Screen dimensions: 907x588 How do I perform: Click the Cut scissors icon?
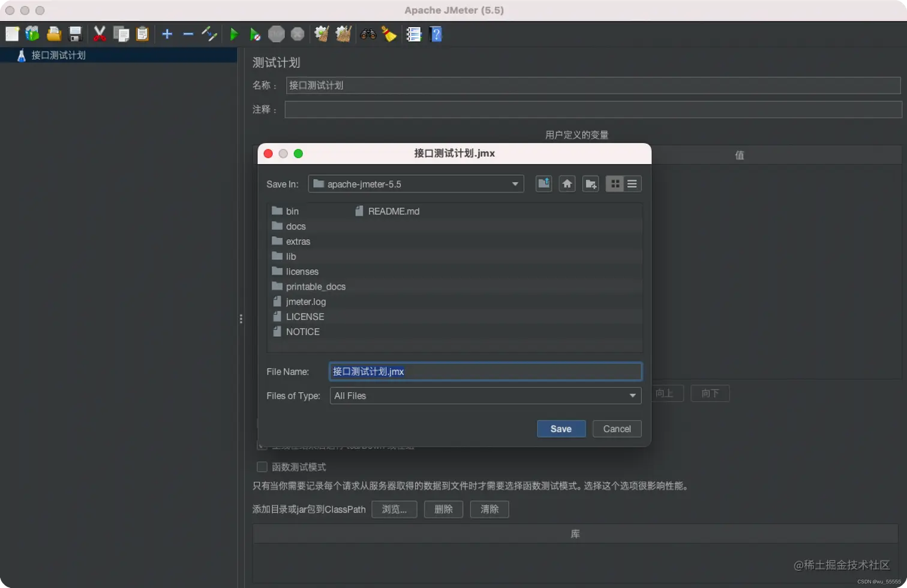[100, 34]
